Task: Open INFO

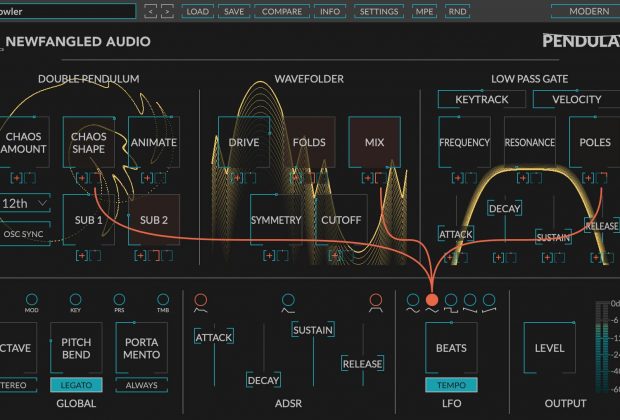Action: coord(330,11)
